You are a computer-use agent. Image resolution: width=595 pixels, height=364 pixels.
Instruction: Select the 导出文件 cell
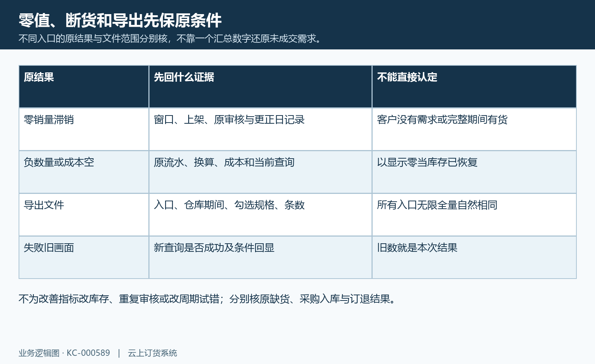coord(84,215)
